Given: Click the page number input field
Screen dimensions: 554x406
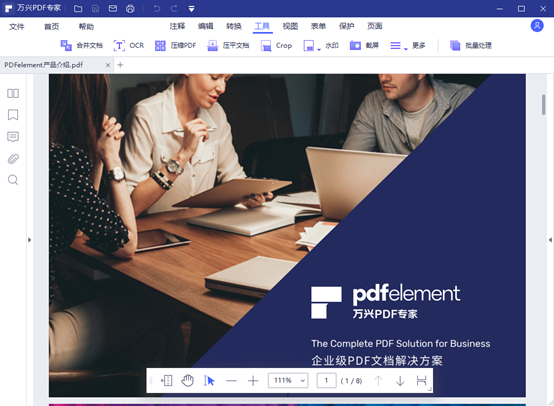Looking at the screenshot, I should [326, 381].
